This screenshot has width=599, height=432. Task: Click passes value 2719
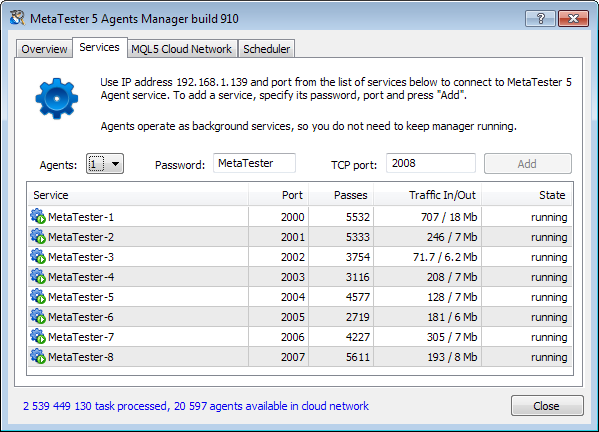[358, 317]
